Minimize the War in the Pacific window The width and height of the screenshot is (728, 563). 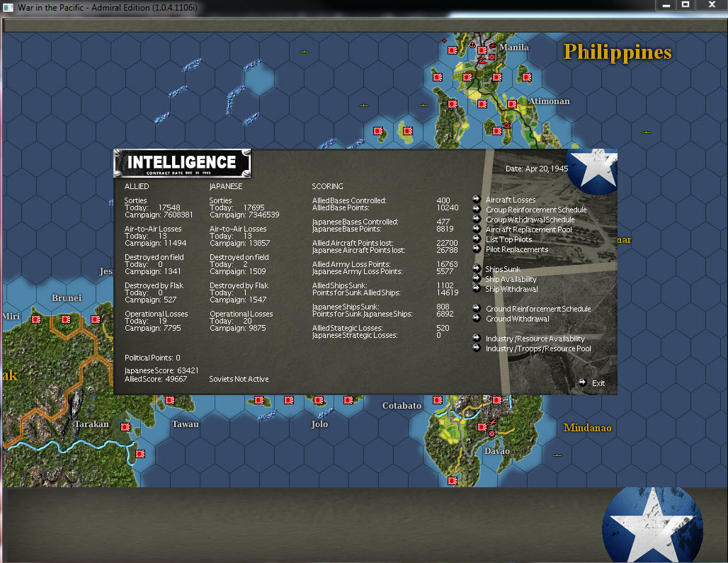[x=666, y=5]
